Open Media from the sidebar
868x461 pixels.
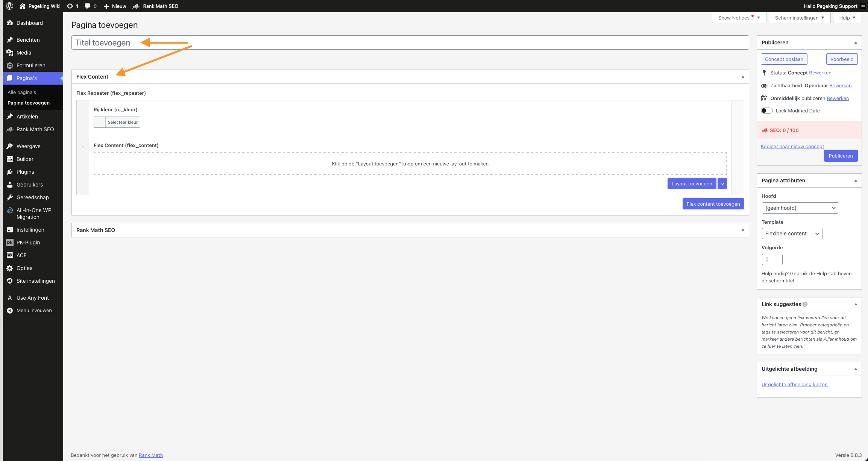click(x=24, y=53)
